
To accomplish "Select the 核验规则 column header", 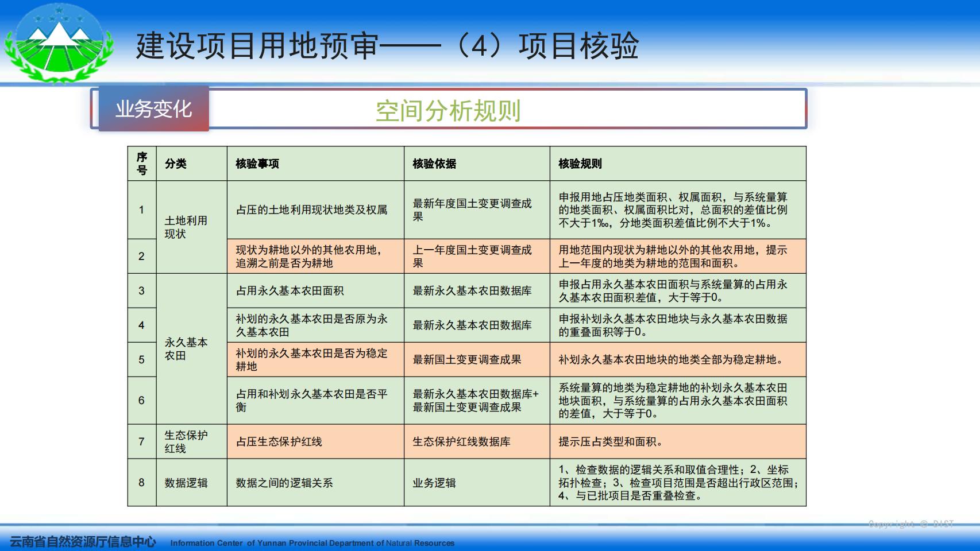I will (678, 164).
